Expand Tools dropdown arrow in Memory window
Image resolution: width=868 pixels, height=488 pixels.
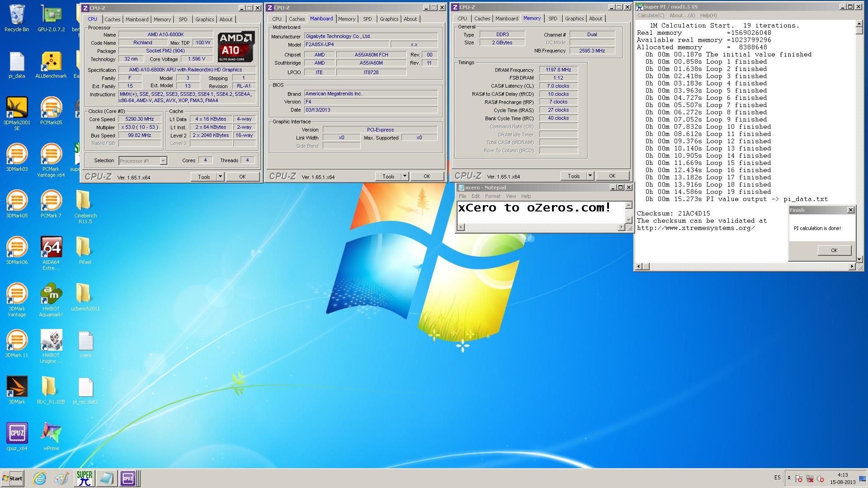(x=590, y=176)
